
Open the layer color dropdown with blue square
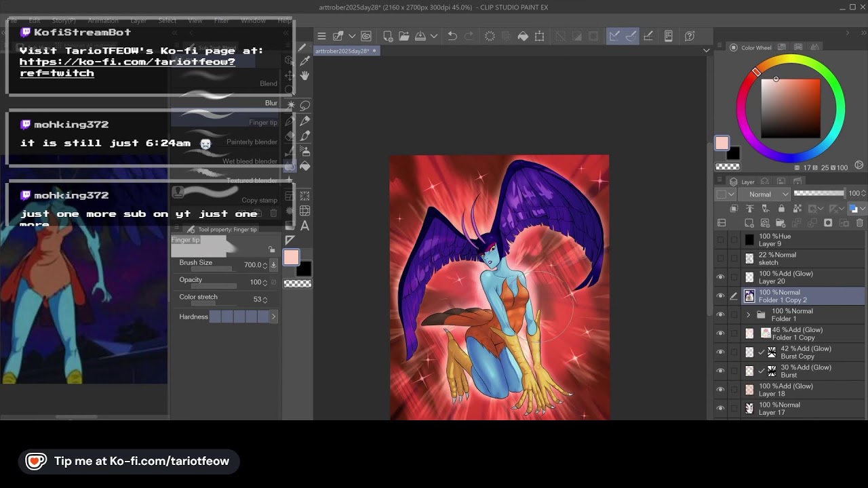coord(856,209)
